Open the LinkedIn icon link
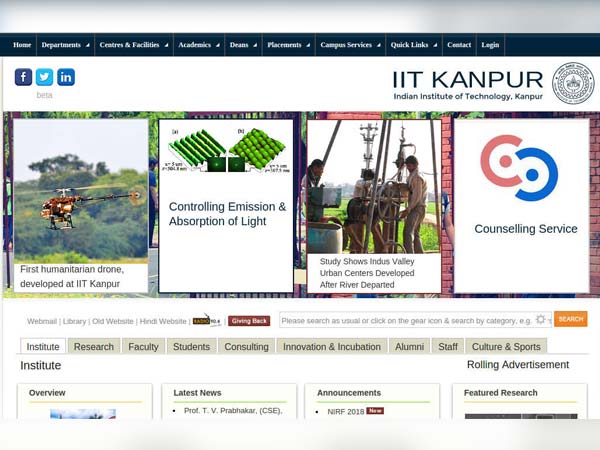Image resolution: width=600 pixels, height=450 pixels. coord(66,77)
